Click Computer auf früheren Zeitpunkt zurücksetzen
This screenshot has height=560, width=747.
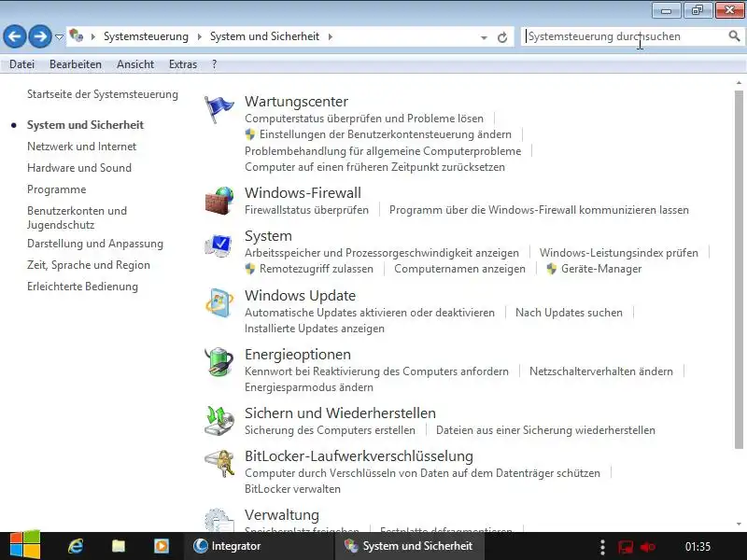pos(374,167)
